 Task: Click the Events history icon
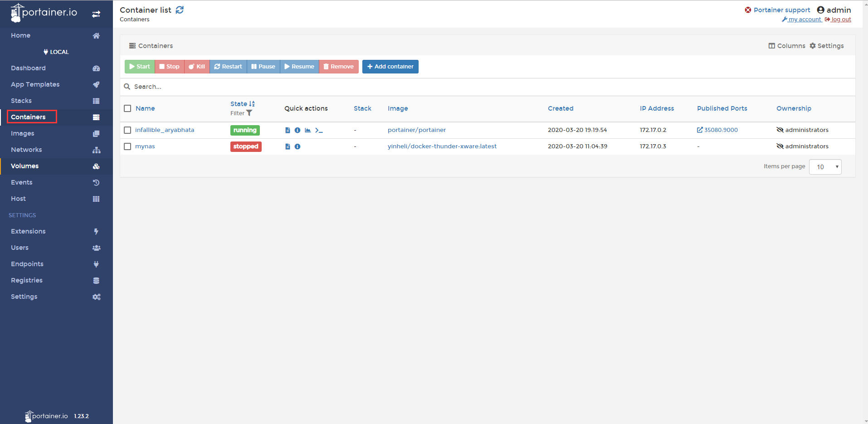pyautogui.click(x=96, y=182)
